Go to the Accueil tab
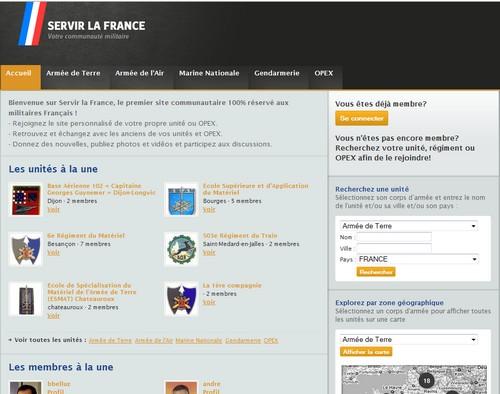The image size is (500, 394). tap(21, 77)
